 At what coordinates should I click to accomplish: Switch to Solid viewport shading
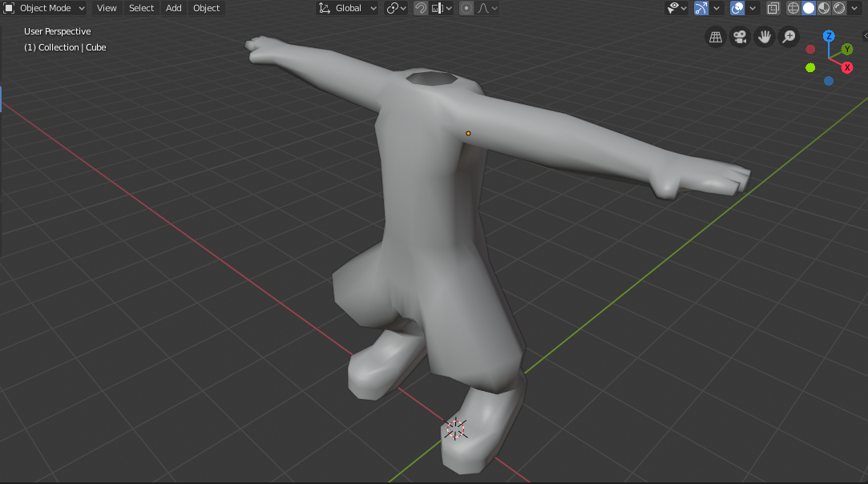[x=808, y=8]
